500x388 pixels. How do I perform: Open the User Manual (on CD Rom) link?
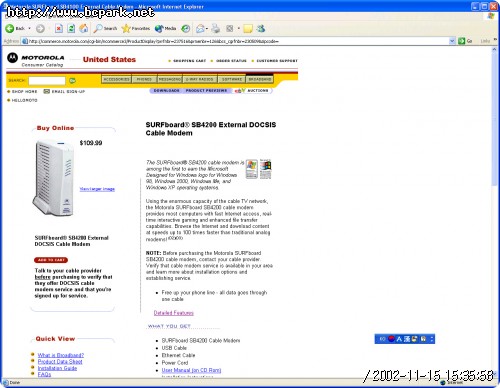(191, 370)
